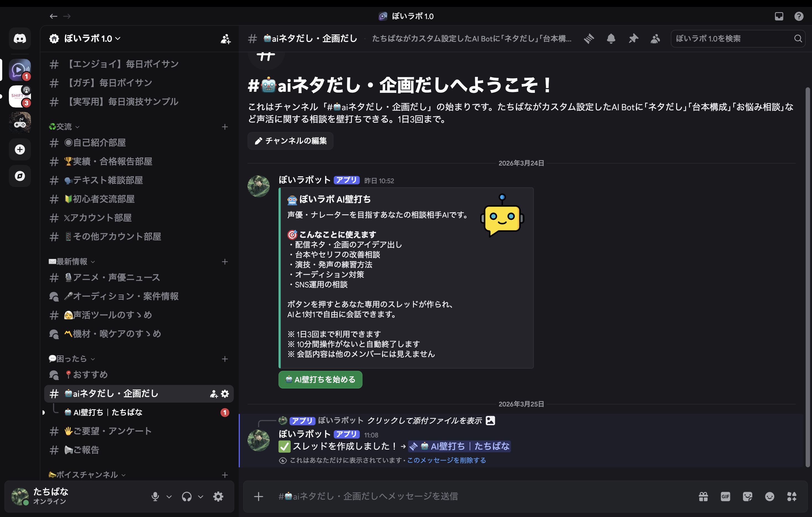Toggle channel notification settings bell

click(x=611, y=38)
